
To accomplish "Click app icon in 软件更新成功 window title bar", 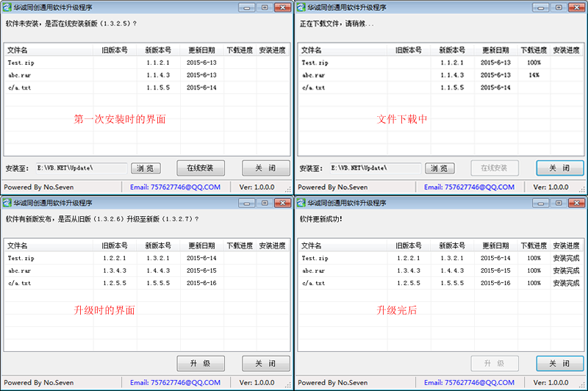I will (x=301, y=203).
